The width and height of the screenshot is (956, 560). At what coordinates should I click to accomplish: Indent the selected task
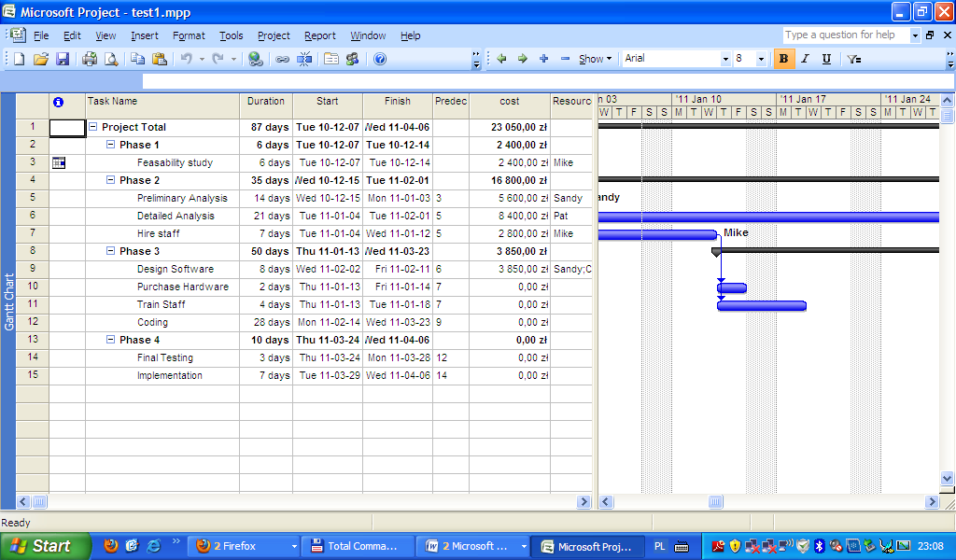coord(523,59)
